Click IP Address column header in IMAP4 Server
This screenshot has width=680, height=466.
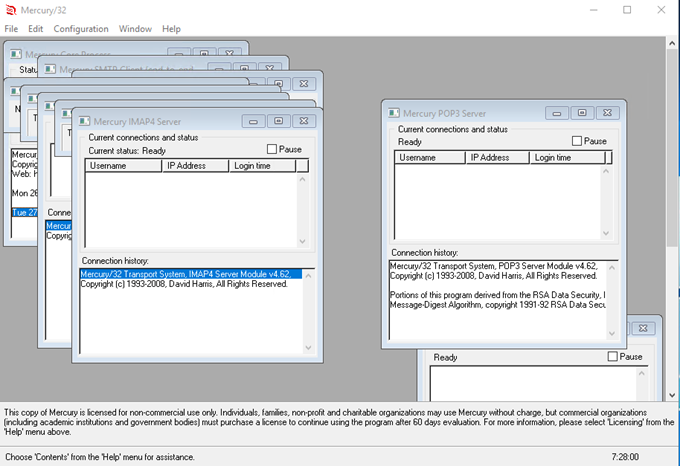tap(195, 166)
